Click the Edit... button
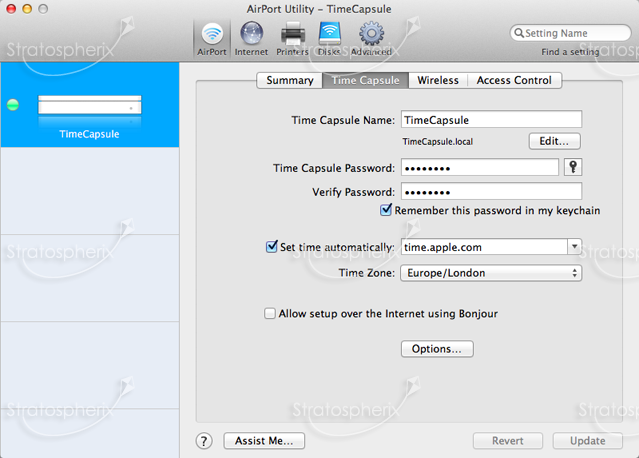The image size is (639, 458). click(554, 141)
